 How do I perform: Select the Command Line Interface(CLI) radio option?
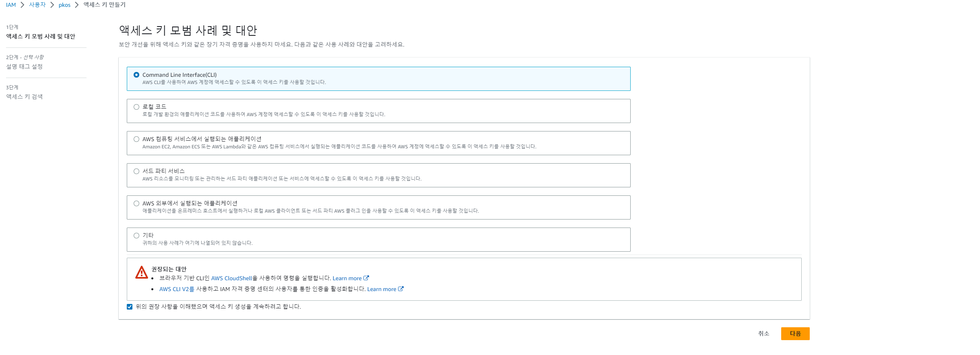[136, 75]
